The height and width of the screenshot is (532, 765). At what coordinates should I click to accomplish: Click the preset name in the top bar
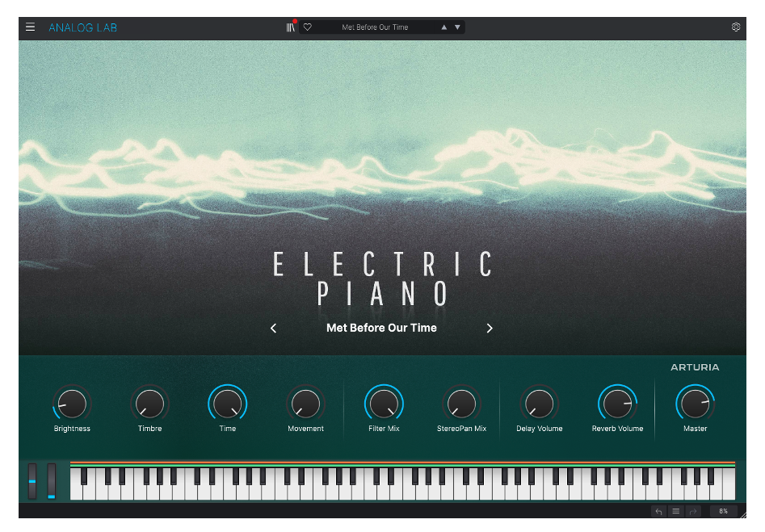(375, 27)
